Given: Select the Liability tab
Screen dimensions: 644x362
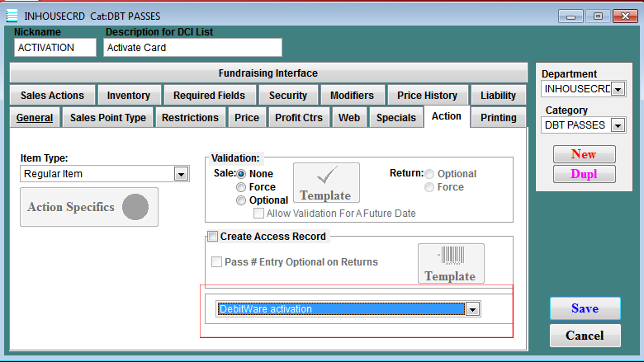Looking at the screenshot, I should pyautogui.click(x=498, y=95).
